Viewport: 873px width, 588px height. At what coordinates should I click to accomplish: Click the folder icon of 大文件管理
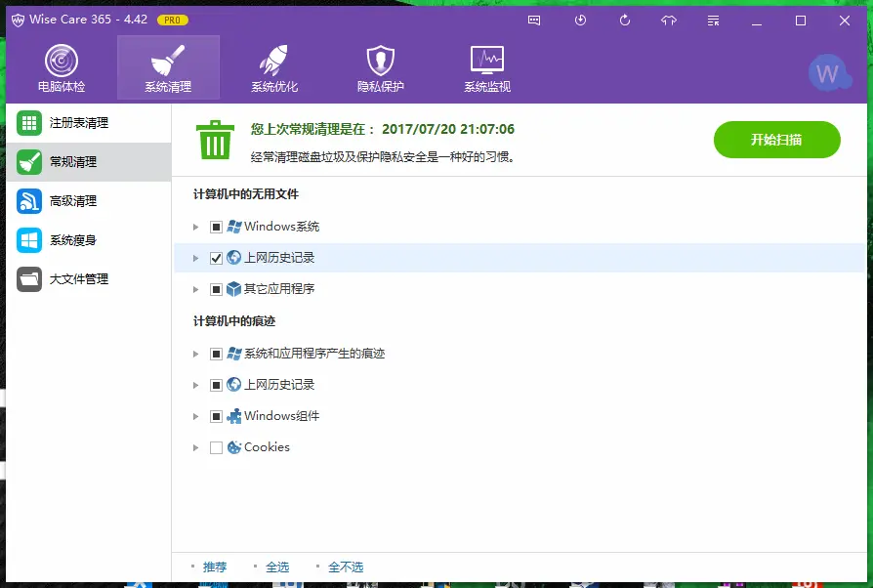pyautogui.click(x=29, y=279)
